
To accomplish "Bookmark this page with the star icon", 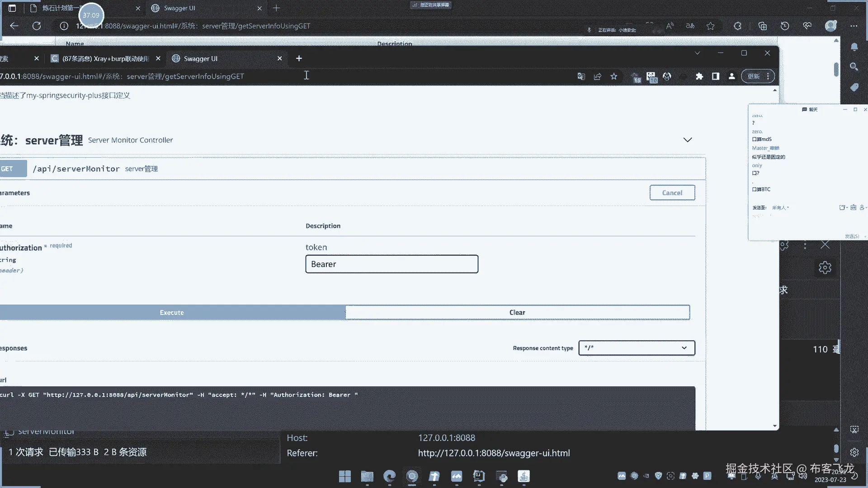I will (614, 76).
